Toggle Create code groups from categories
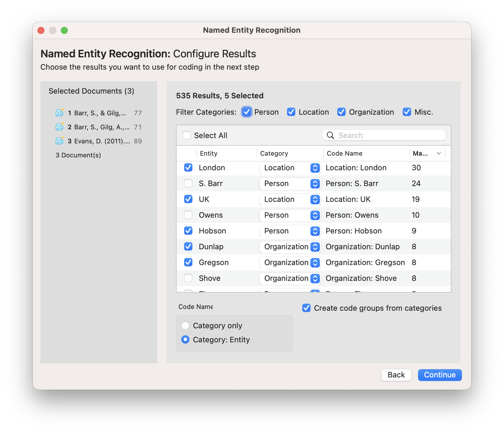The height and width of the screenshot is (433, 504). [306, 308]
